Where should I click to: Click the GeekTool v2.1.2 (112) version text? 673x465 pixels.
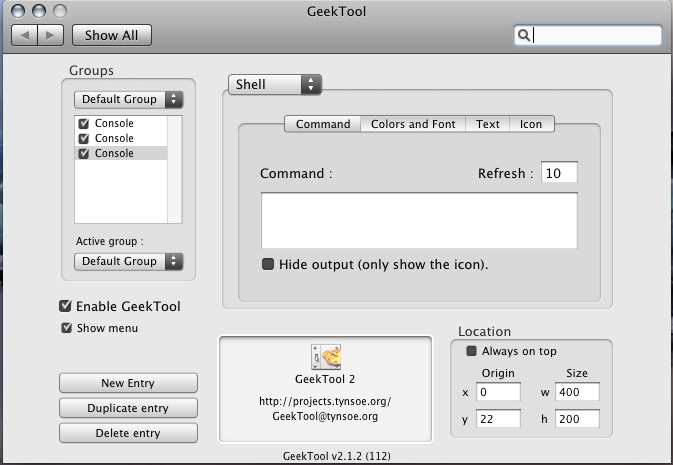point(336,456)
